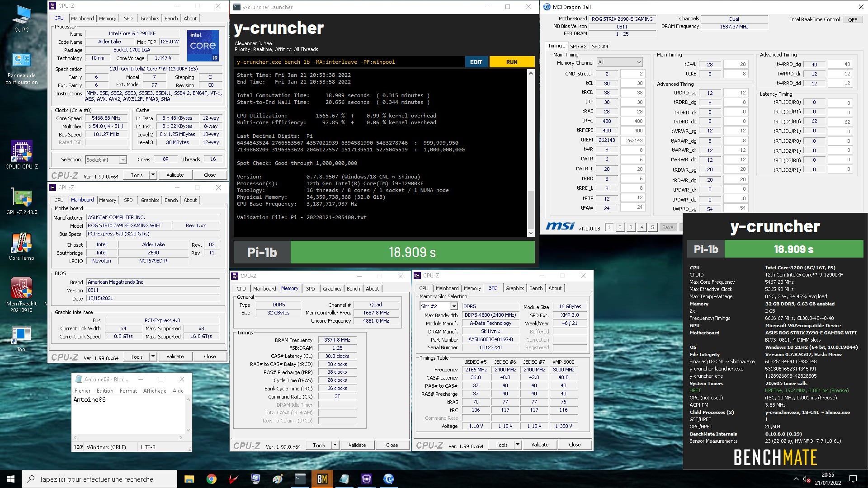868x488 pixels.
Task: Expand Tools dropdown arrow in SPD window
Action: click(518, 445)
